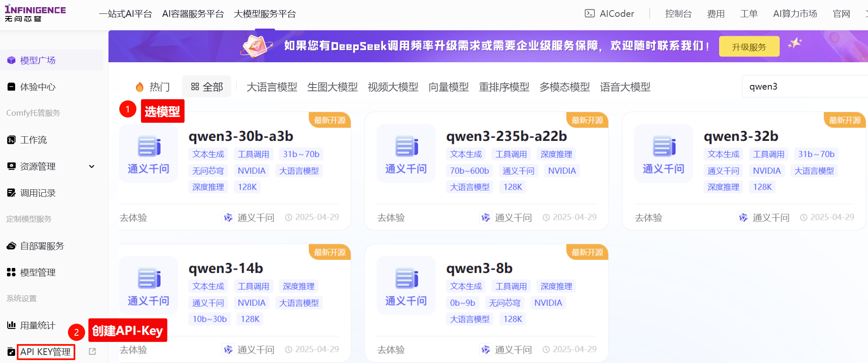Image resolution: width=868 pixels, height=363 pixels.
Task: Click the 0b~9b tag on qwen3-8b
Action: pos(462,303)
